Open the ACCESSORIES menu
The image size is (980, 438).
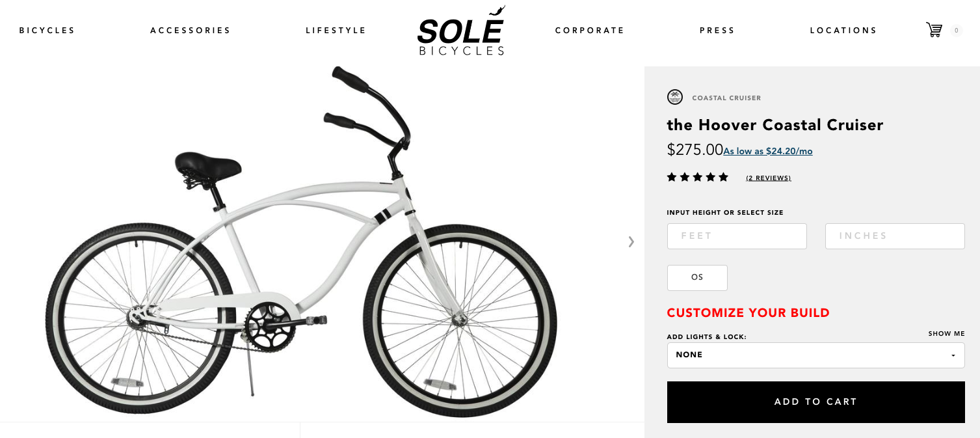pyautogui.click(x=190, y=30)
